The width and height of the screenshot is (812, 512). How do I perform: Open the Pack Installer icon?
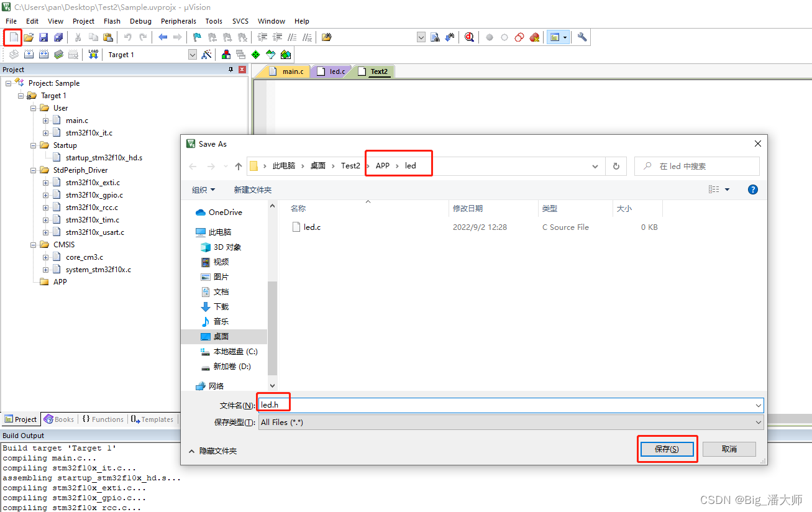coord(285,55)
